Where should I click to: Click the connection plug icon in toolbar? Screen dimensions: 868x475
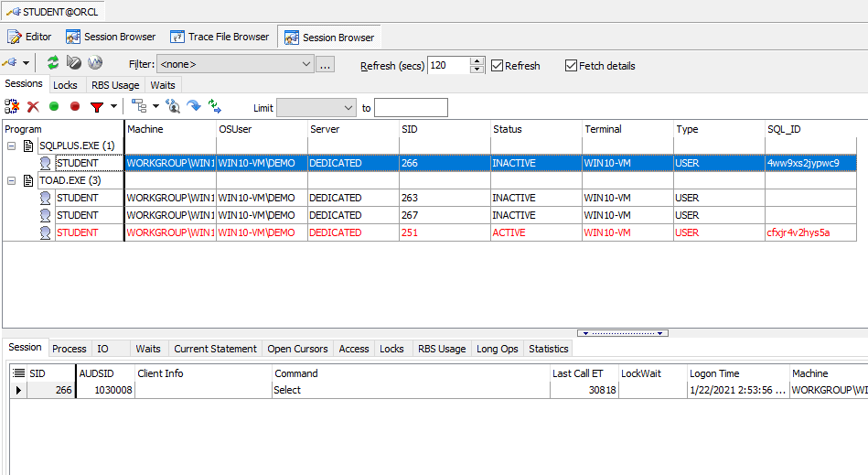[9, 62]
